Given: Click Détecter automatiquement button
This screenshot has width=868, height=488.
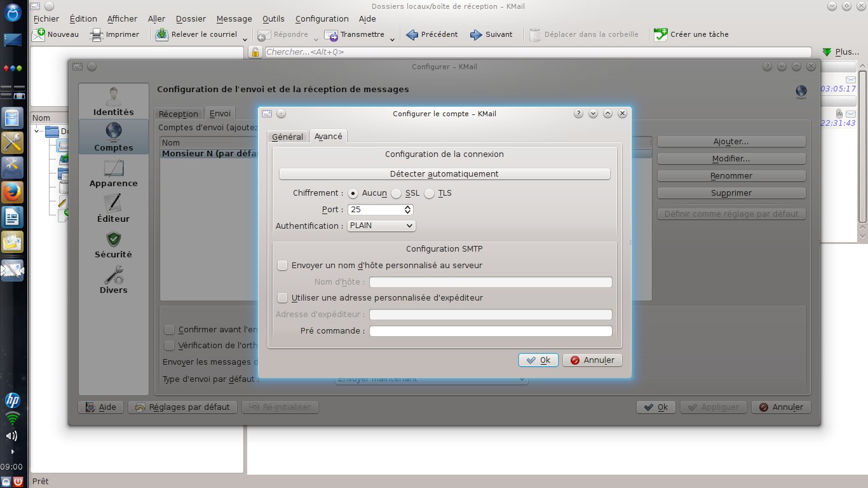Looking at the screenshot, I should coord(444,173).
